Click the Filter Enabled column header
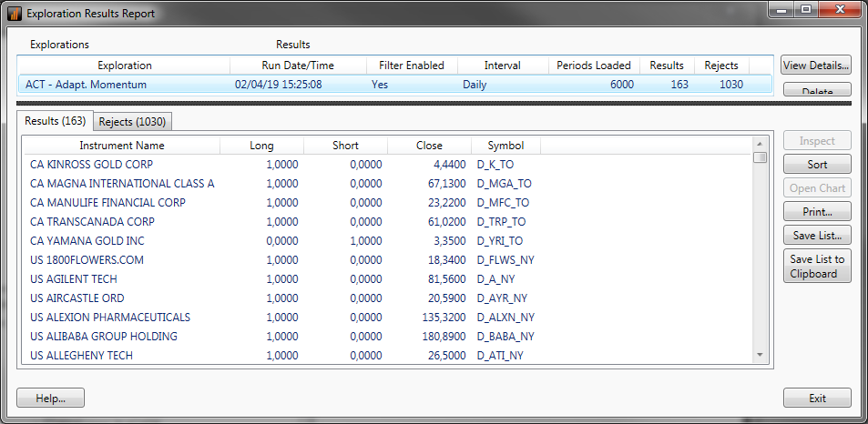The height and width of the screenshot is (424, 868). click(412, 66)
